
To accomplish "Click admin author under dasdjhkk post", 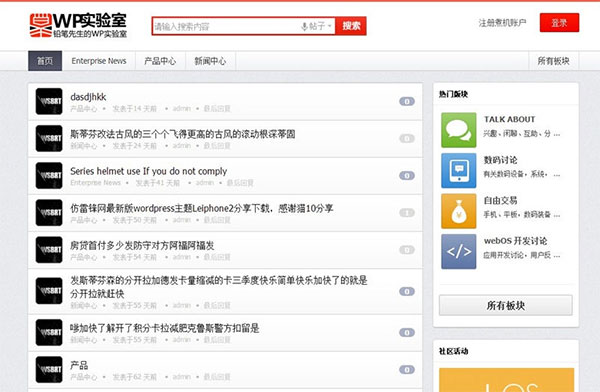I will click(181, 109).
